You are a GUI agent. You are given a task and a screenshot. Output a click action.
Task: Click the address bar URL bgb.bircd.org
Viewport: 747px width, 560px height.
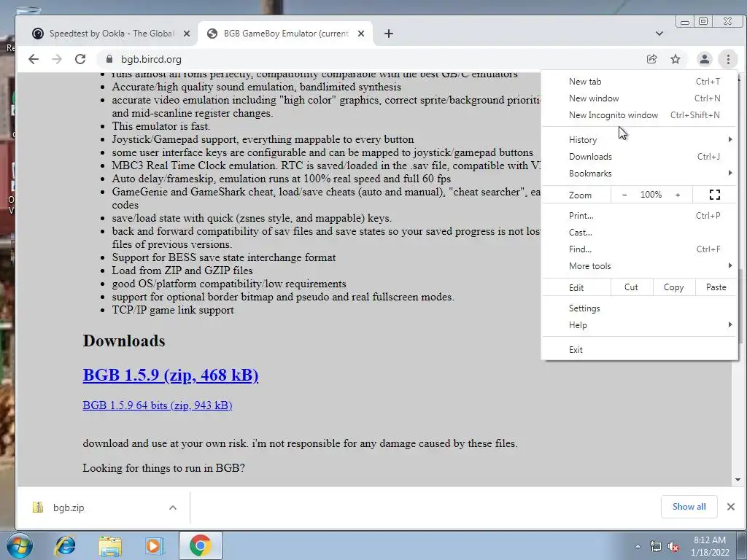point(151,59)
